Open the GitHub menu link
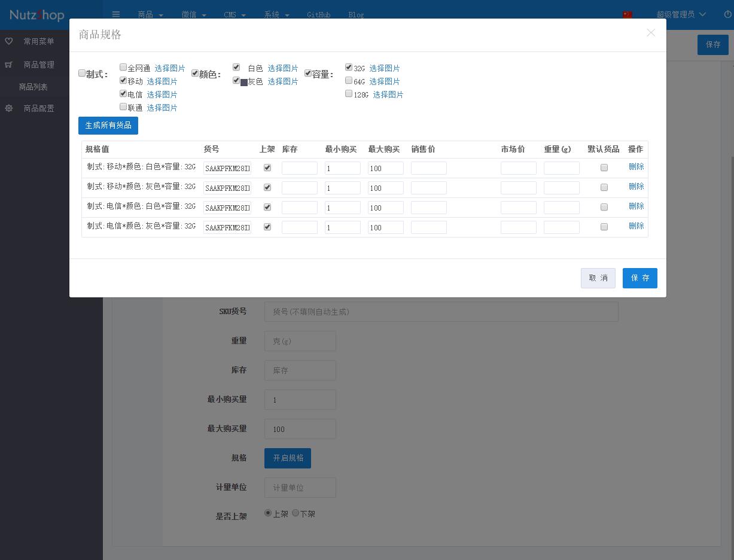This screenshot has height=560, width=734. coord(318,14)
